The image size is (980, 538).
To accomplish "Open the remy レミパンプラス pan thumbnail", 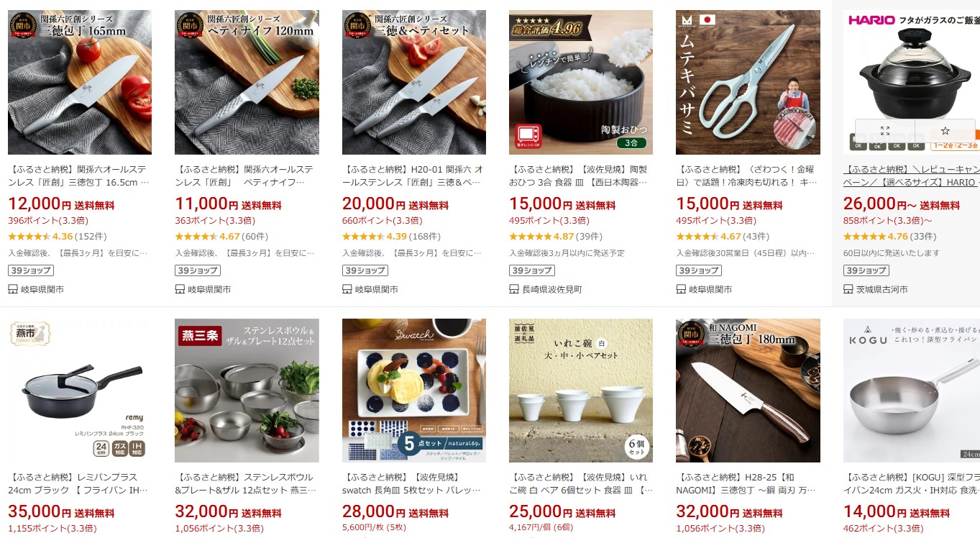I will point(80,391).
